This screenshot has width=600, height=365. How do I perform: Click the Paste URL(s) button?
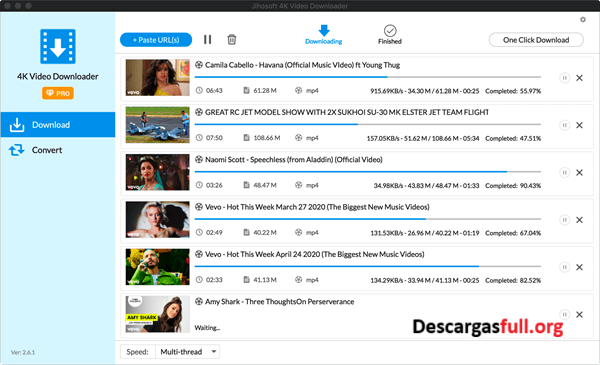[156, 40]
